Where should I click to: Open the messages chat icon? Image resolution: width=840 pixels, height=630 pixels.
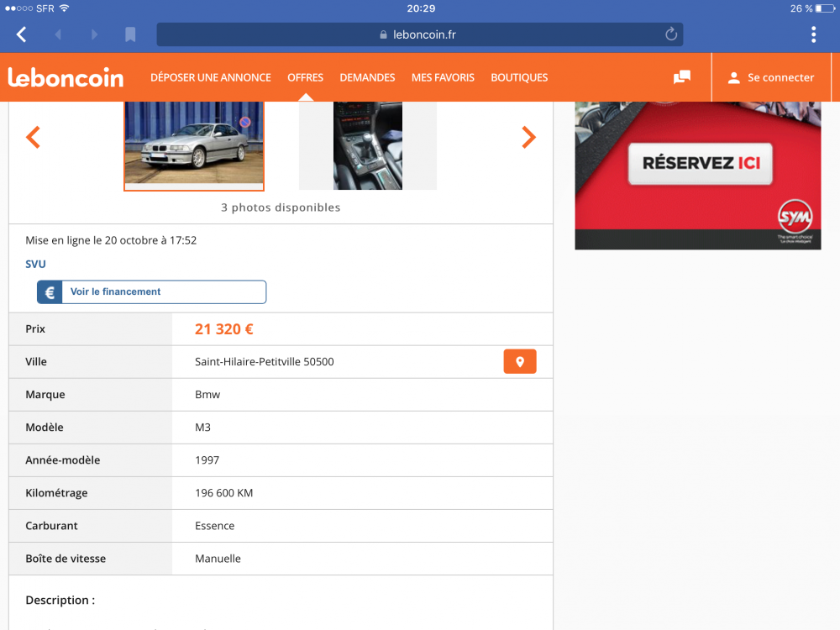click(x=682, y=77)
